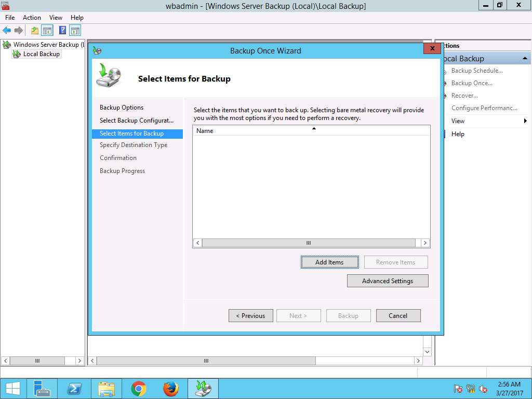Open the View menu

[x=56, y=18]
